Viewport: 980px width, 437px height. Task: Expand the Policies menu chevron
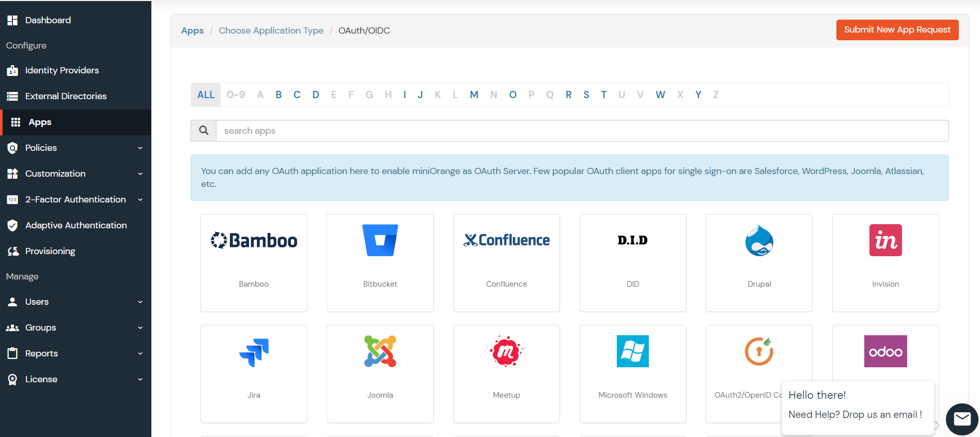pyautogui.click(x=140, y=148)
